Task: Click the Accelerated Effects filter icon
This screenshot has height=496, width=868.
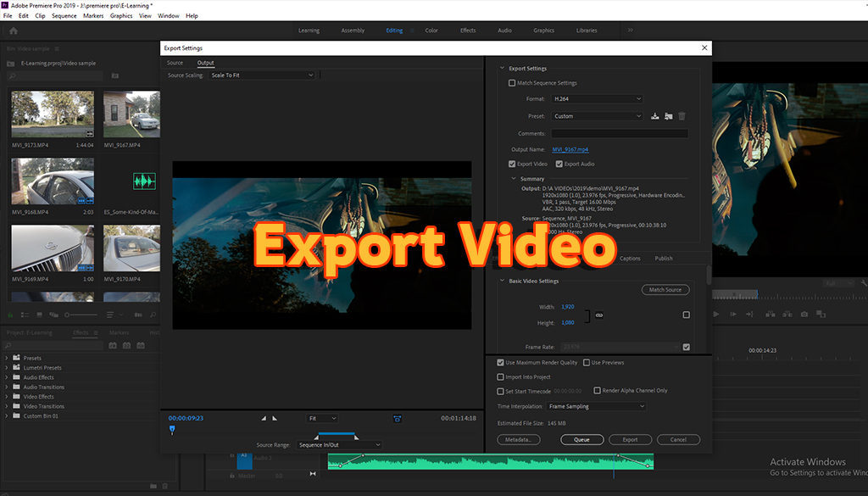Action: tap(113, 345)
